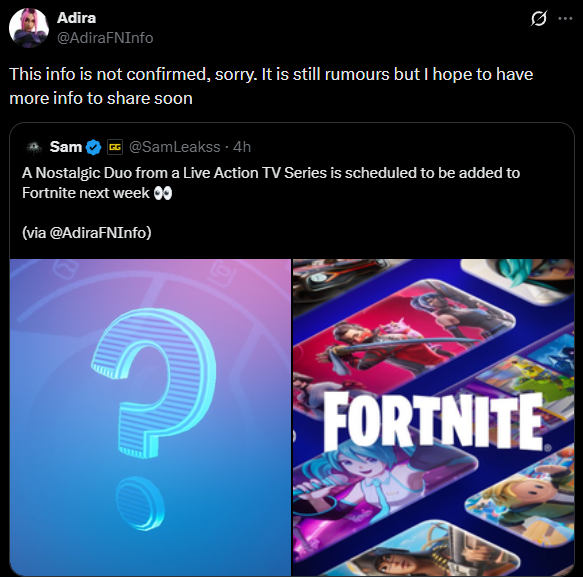Open Sam's small profile avatar
Image resolution: width=583 pixels, height=577 pixels.
point(34,147)
